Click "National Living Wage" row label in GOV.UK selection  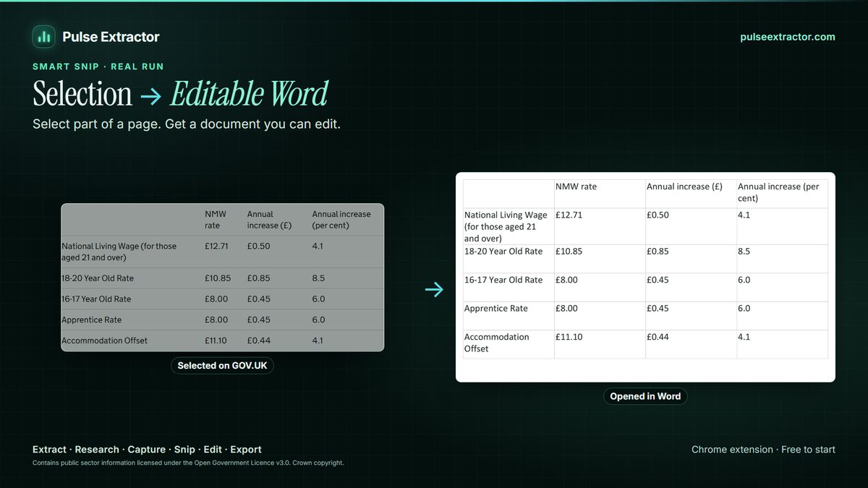click(x=119, y=252)
